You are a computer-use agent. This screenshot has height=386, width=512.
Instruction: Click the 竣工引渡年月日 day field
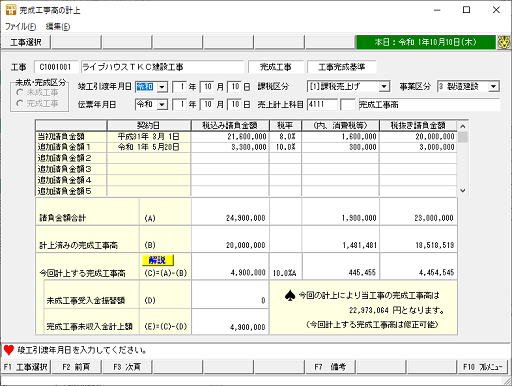tap(235, 87)
